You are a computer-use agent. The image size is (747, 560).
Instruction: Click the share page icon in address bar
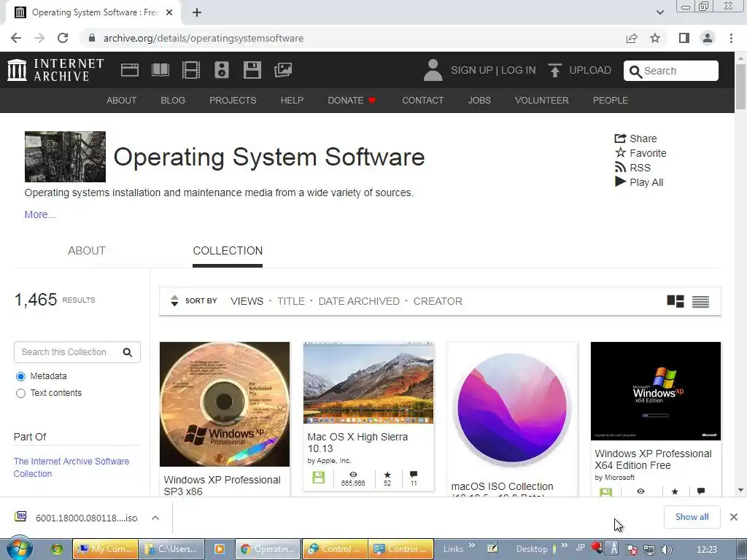coord(632,38)
